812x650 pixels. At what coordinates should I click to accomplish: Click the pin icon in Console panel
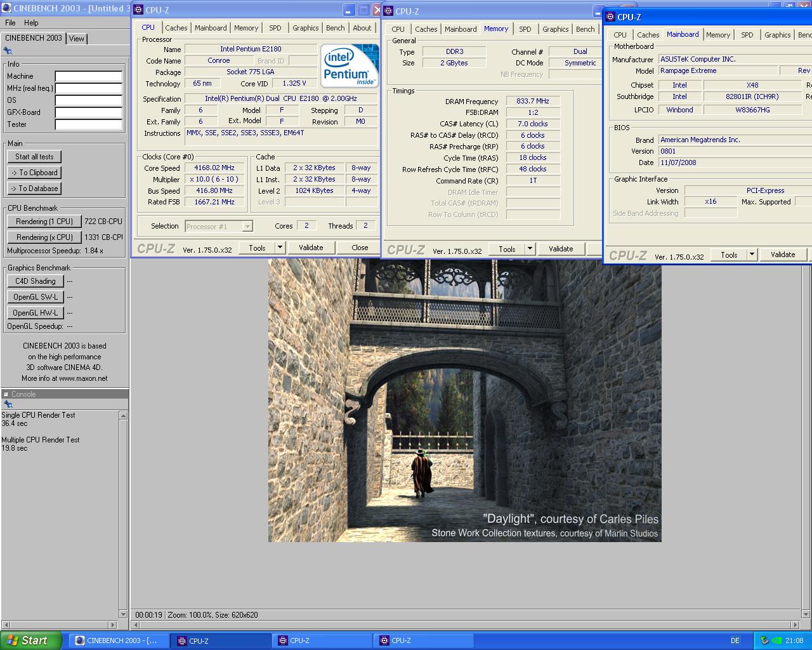point(8,404)
